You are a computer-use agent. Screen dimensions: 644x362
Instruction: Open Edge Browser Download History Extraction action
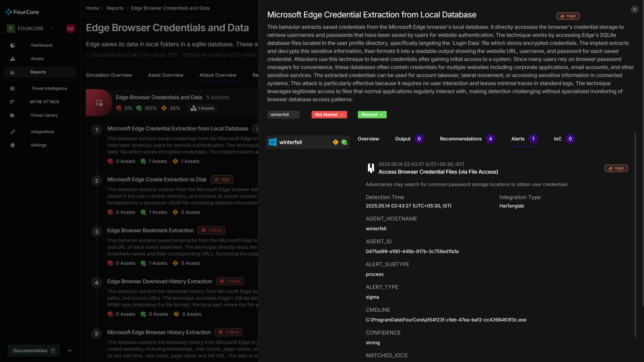click(x=159, y=281)
